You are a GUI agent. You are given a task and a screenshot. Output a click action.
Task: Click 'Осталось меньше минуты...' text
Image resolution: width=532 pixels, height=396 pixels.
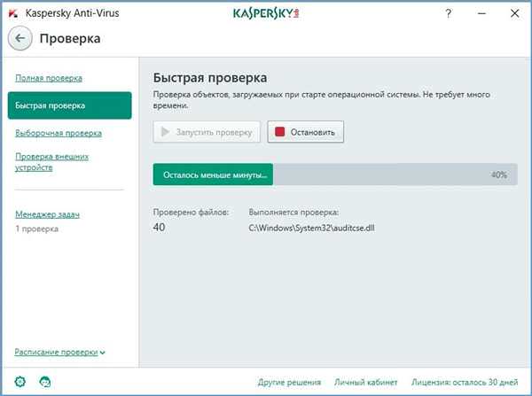pos(215,175)
